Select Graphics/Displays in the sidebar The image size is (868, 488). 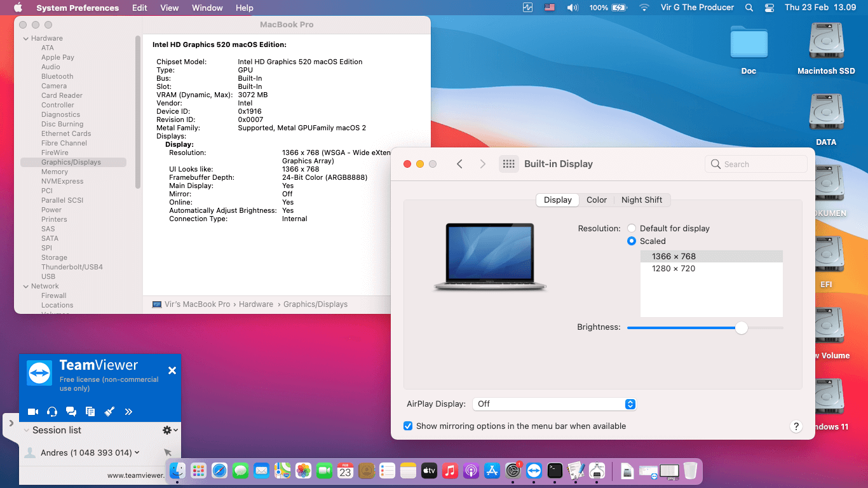[x=72, y=162]
